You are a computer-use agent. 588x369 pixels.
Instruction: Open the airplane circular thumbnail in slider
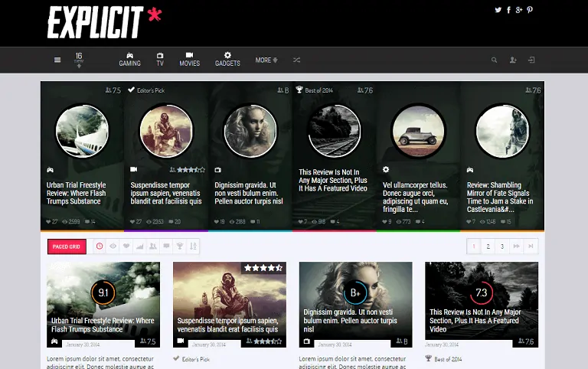click(82, 131)
